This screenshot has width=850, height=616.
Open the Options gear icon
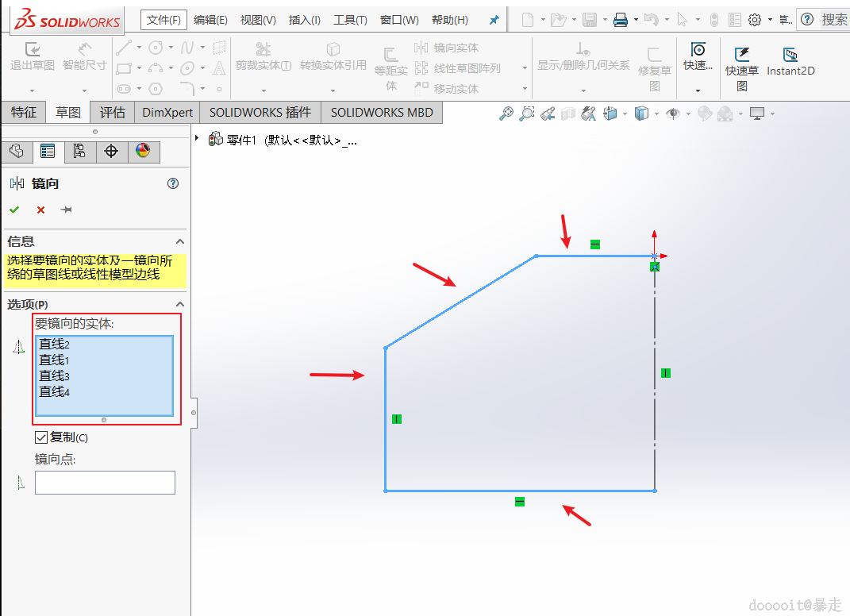pyautogui.click(x=755, y=20)
